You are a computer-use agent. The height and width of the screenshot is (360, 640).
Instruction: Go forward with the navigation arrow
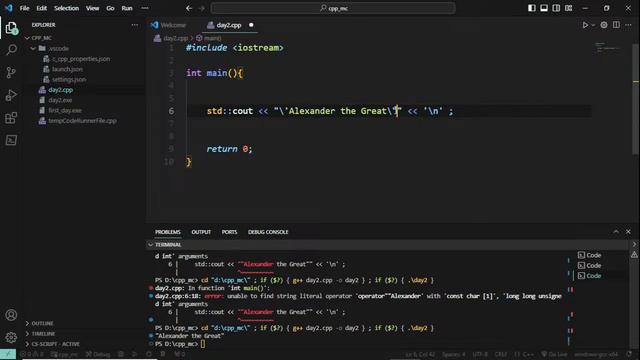[202, 8]
